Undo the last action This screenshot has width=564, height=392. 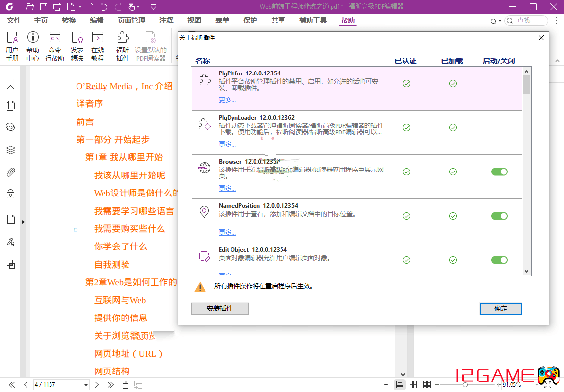point(104,6)
